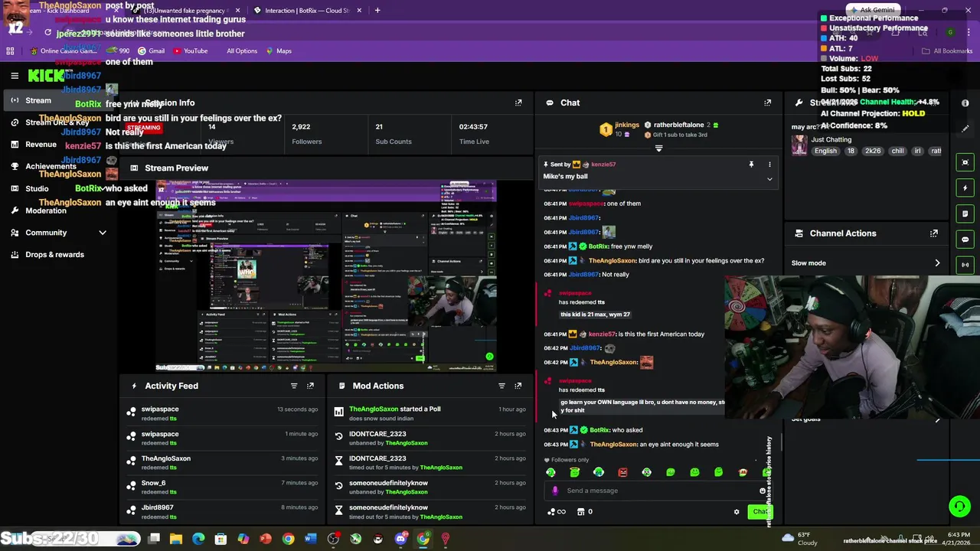Open Moderation page in sidebar
The width and height of the screenshot is (980, 551).
[x=46, y=210]
